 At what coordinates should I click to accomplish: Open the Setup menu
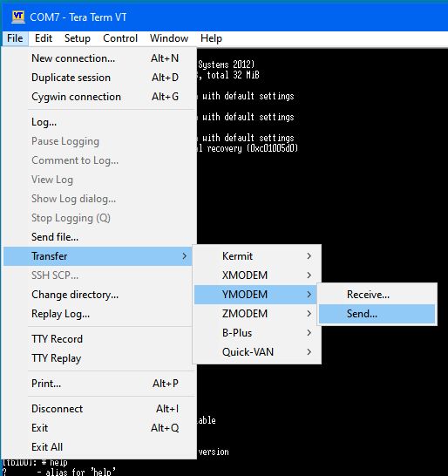click(78, 38)
